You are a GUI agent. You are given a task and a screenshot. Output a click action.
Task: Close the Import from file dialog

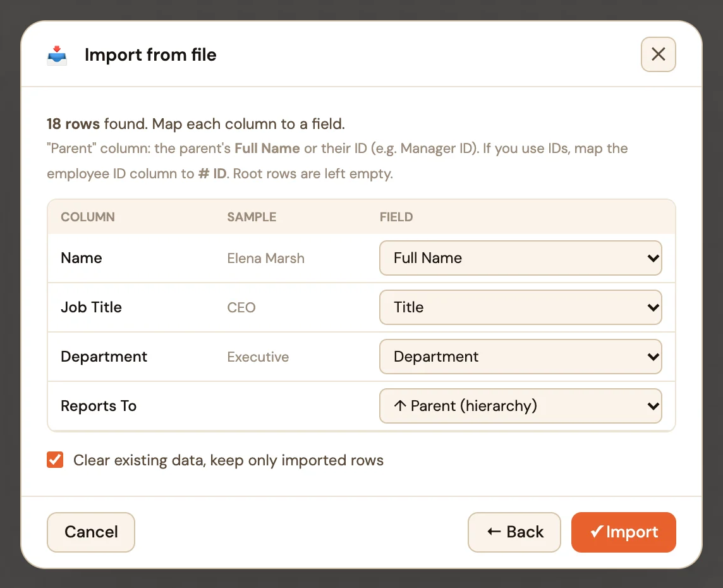(658, 54)
